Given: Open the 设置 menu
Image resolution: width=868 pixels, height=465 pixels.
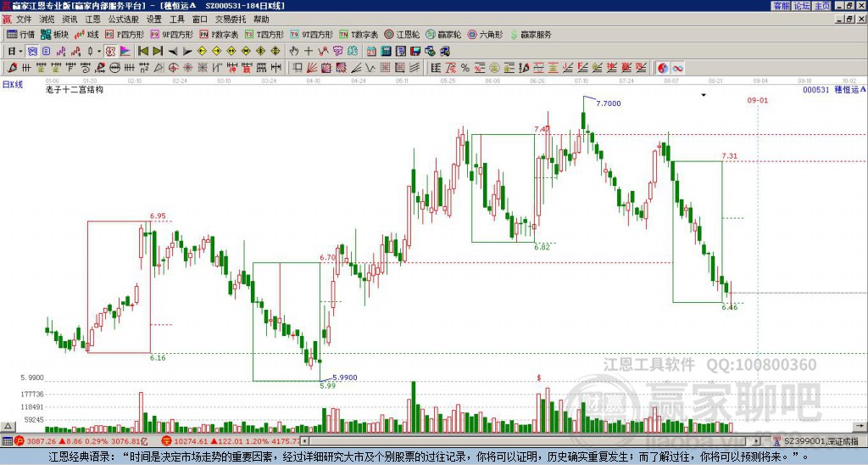Looking at the screenshot, I should pyautogui.click(x=154, y=20).
